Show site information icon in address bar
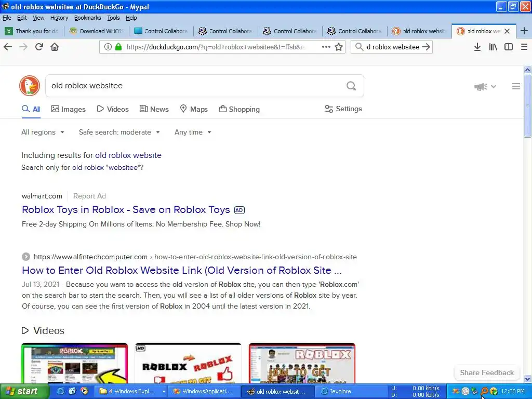532x399 pixels. [x=108, y=47]
